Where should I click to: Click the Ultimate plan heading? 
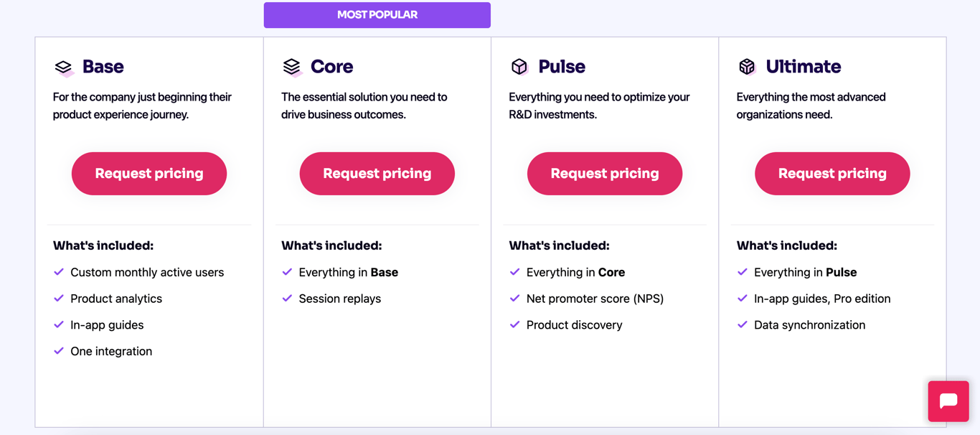803,67
